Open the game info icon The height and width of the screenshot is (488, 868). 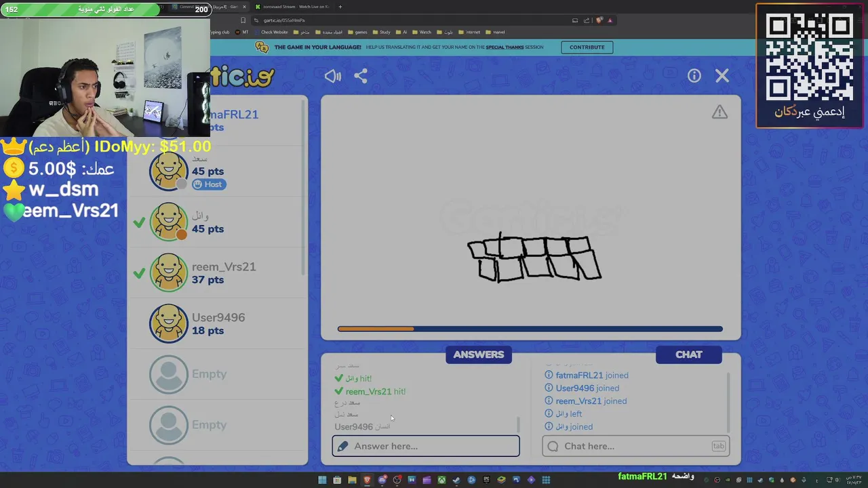[x=694, y=76]
